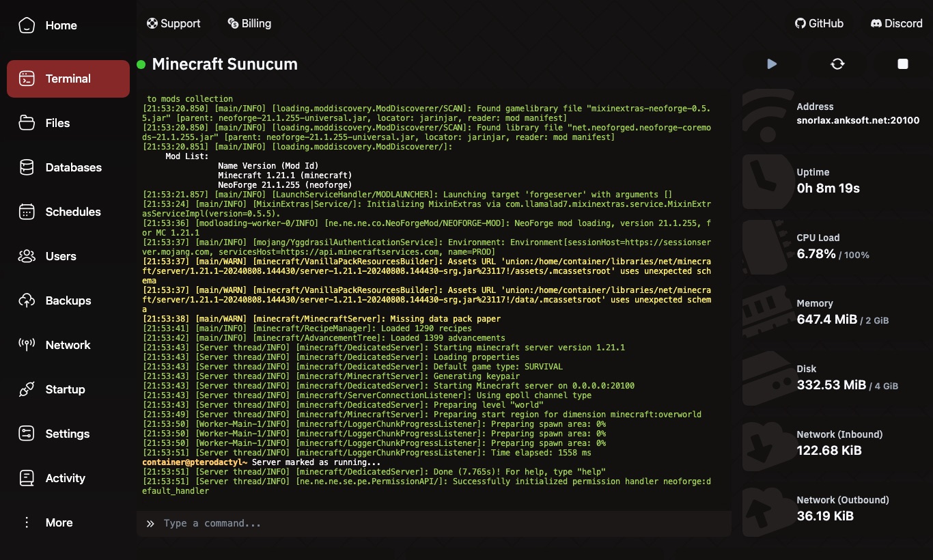
Task: Join the Discord link
Action: tap(897, 23)
